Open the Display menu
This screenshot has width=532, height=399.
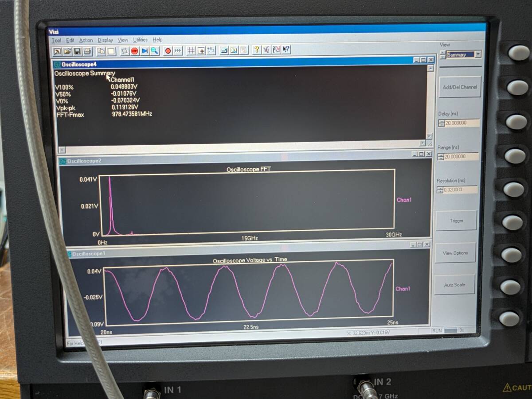tap(105, 40)
